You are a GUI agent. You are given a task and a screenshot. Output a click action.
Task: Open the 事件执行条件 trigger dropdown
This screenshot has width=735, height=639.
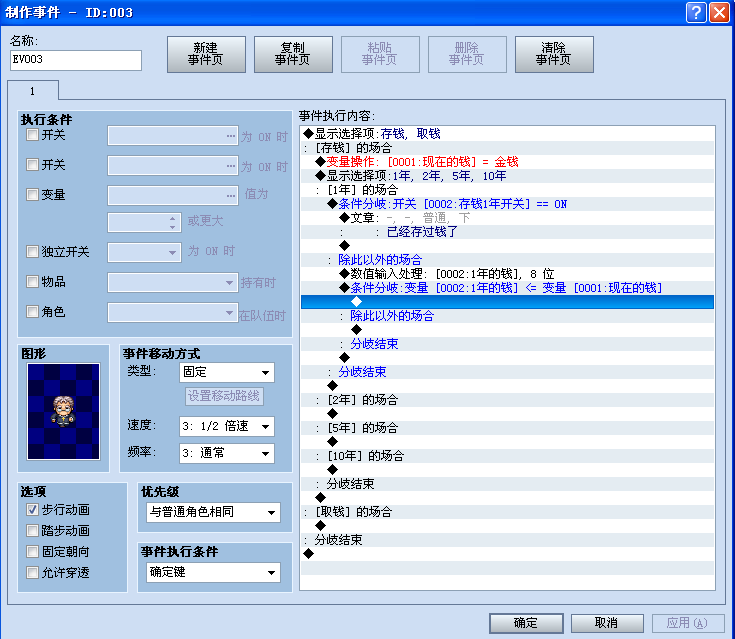coord(213,572)
